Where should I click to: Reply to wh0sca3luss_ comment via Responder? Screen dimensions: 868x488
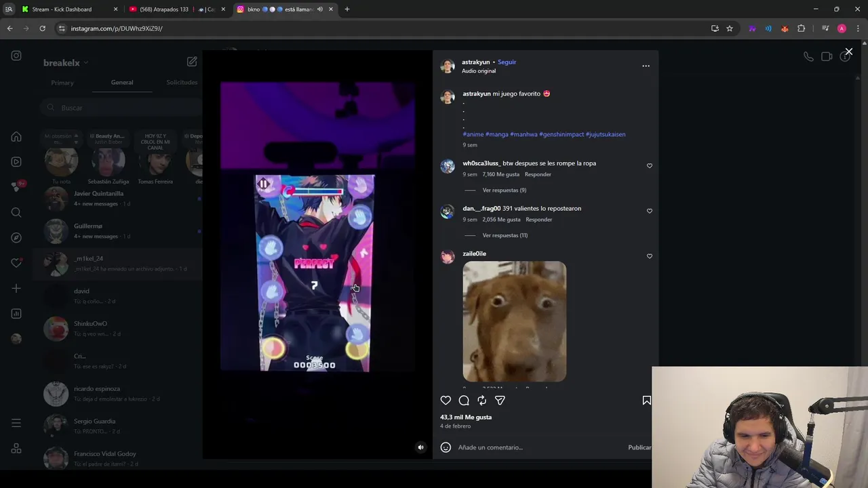pyautogui.click(x=538, y=174)
